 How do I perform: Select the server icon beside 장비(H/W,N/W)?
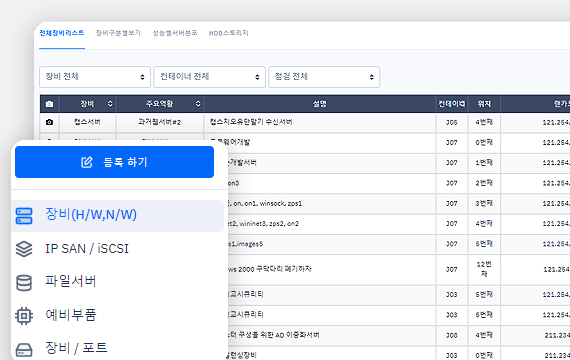[x=24, y=215]
